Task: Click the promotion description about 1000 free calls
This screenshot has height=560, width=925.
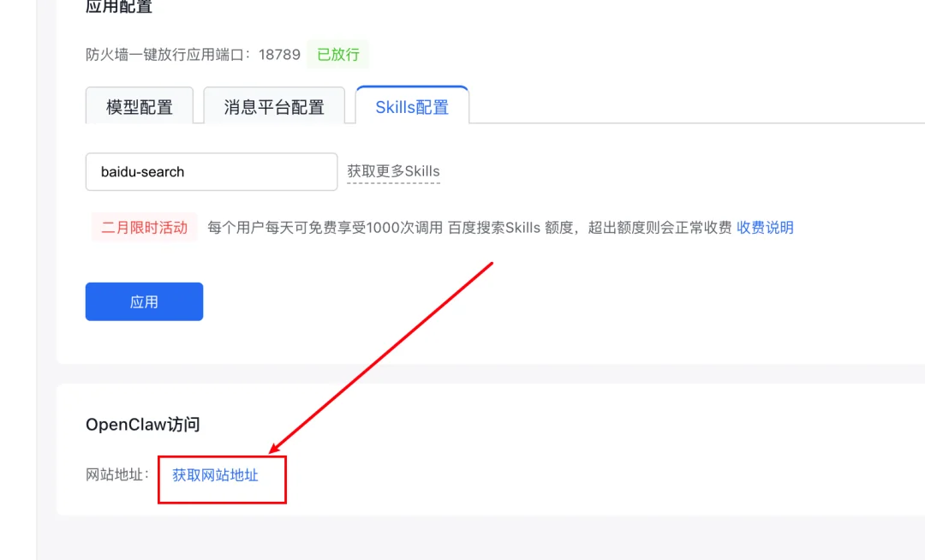Action: pyautogui.click(x=360, y=227)
